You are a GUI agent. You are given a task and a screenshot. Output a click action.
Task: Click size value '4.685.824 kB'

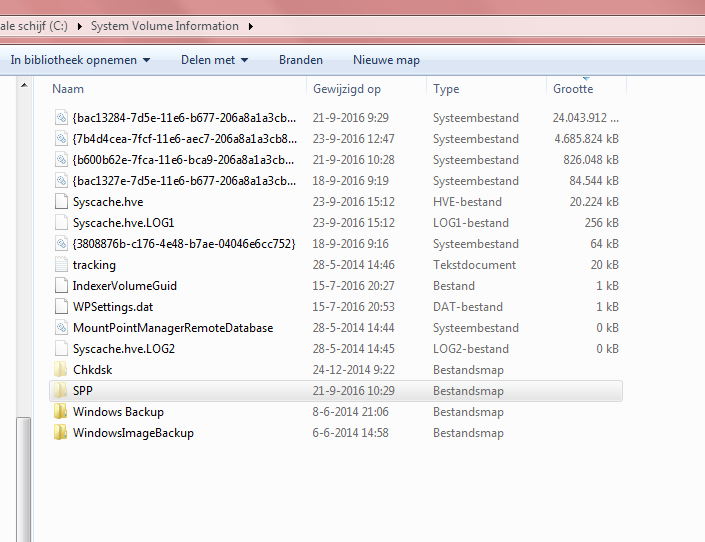(x=586, y=139)
